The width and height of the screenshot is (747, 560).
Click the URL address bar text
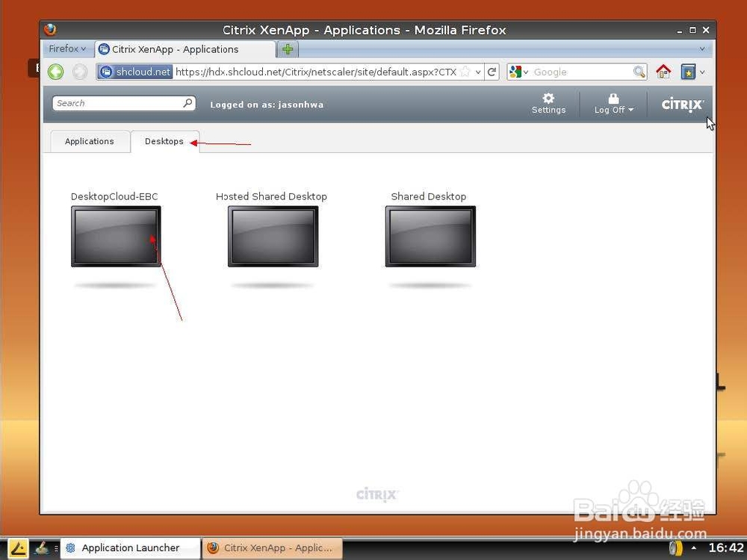316,72
